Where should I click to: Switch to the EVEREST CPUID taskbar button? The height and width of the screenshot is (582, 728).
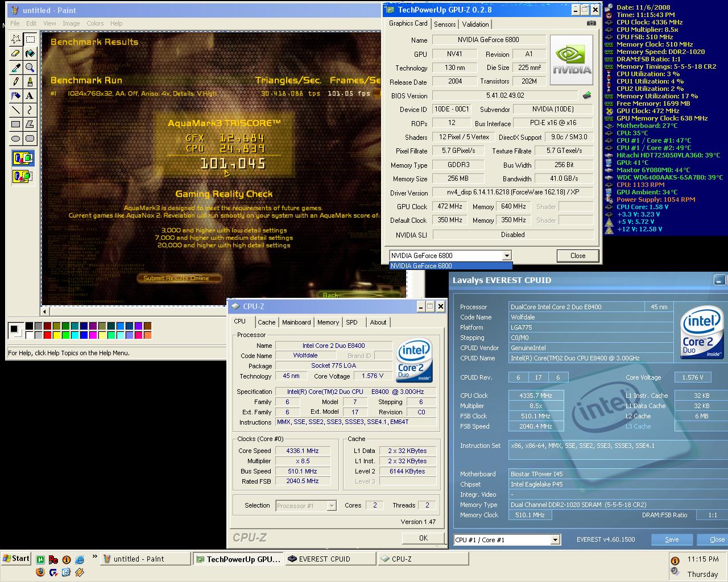click(x=330, y=559)
